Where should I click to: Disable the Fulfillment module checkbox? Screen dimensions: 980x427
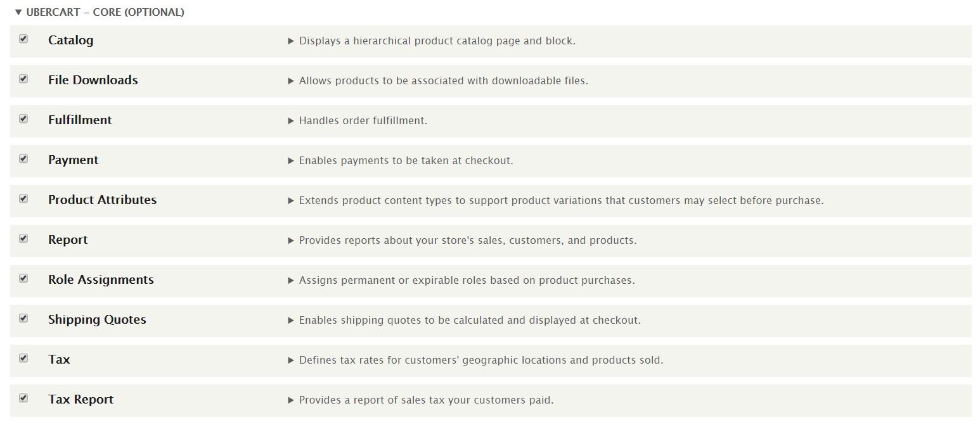[x=23, y=119]
